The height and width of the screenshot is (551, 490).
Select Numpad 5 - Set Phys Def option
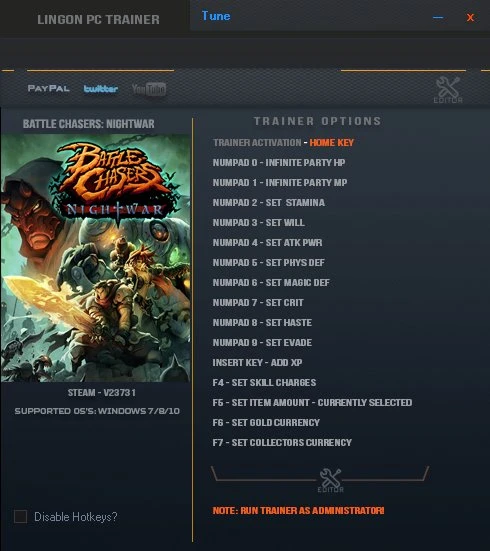coord(269,263)
